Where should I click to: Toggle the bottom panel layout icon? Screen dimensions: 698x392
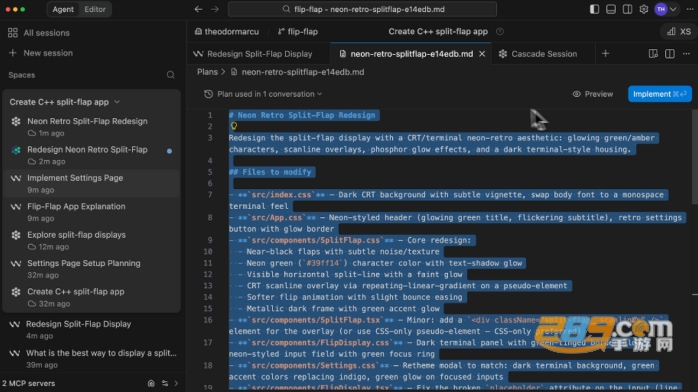click(611, 9)
